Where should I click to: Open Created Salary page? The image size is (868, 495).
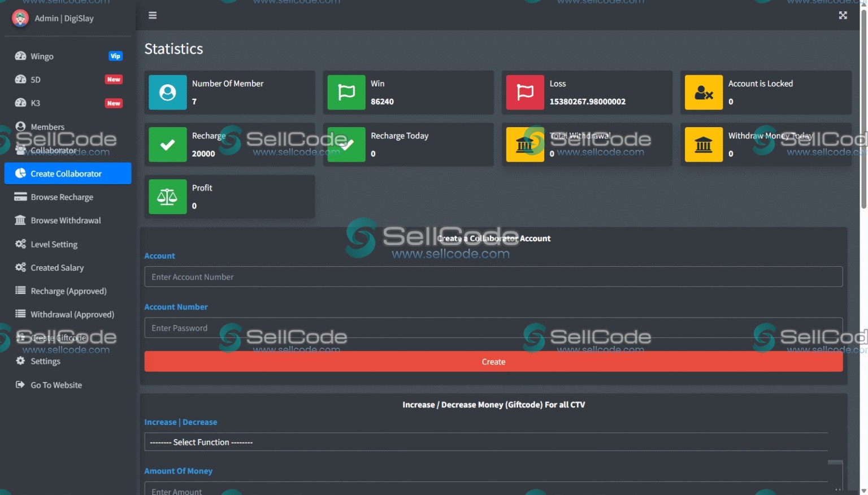point(68,267)
